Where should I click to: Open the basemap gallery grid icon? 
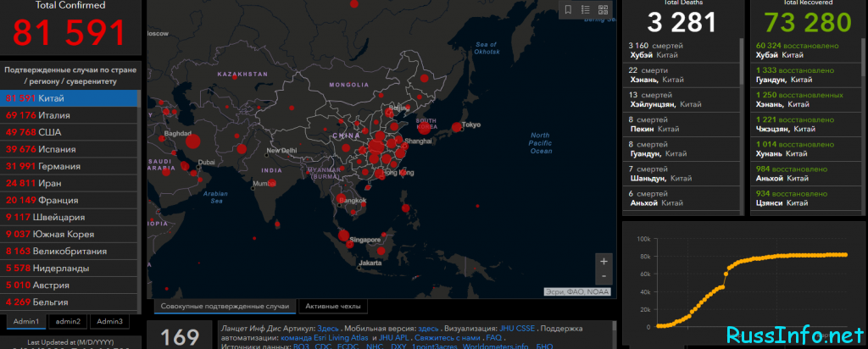tap(603, 9)
